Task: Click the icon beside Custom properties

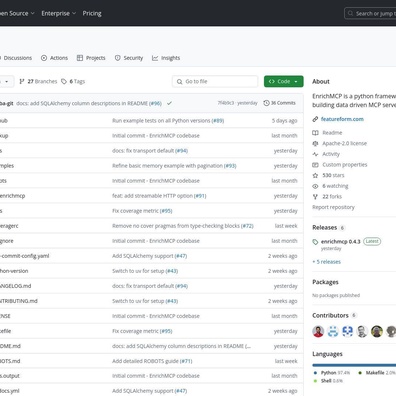Action: (x=315, y=165)
